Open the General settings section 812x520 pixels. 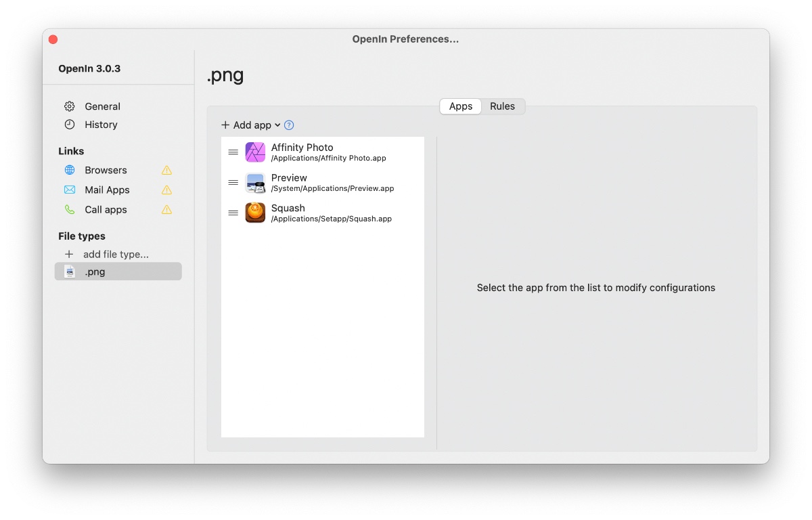(102, 106)
